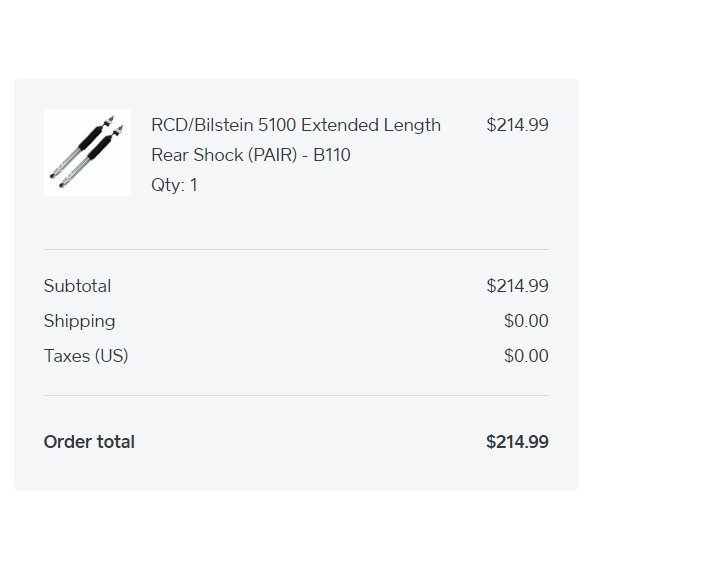This screenshot has height=578, width=707.
Task: Click the divider line above Order total
Action: point(296,395)
